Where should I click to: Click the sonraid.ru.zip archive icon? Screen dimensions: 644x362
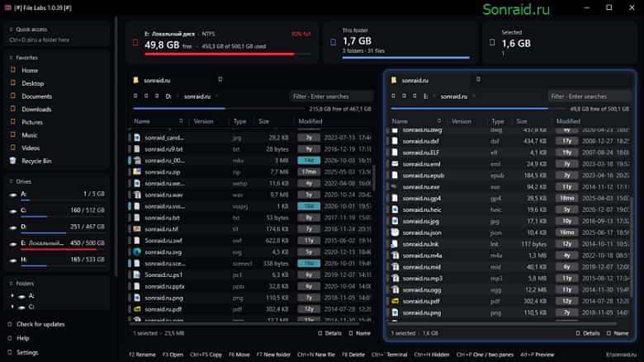137,172
